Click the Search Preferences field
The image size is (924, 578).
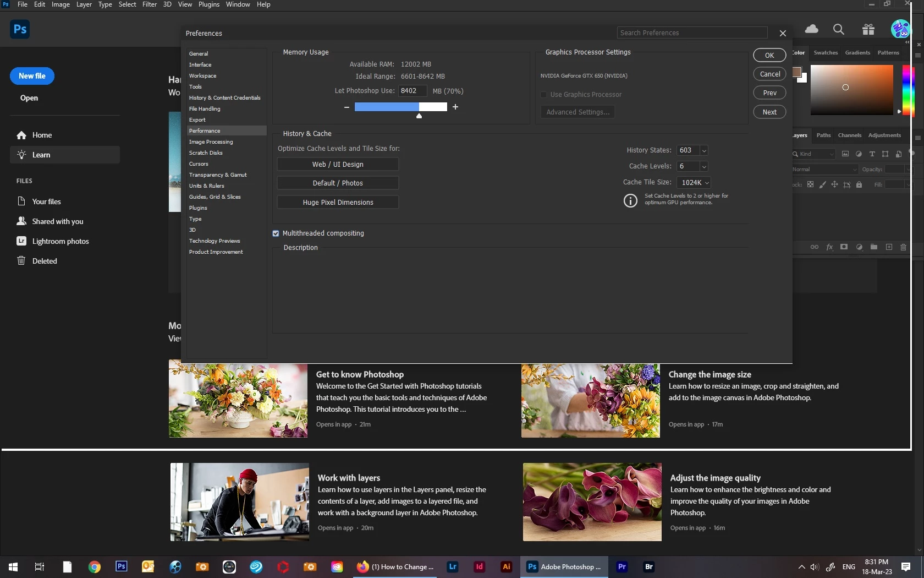tap(692, 32)
